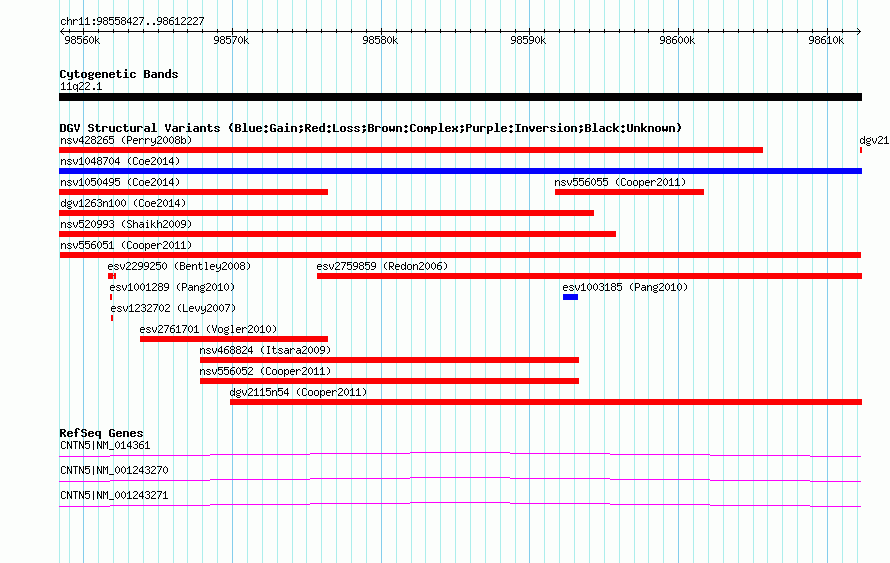This screenshot has width=890, height=563.
Task: Click the blue nsv1048704 gain bar
Action: [x=460, y=171]
